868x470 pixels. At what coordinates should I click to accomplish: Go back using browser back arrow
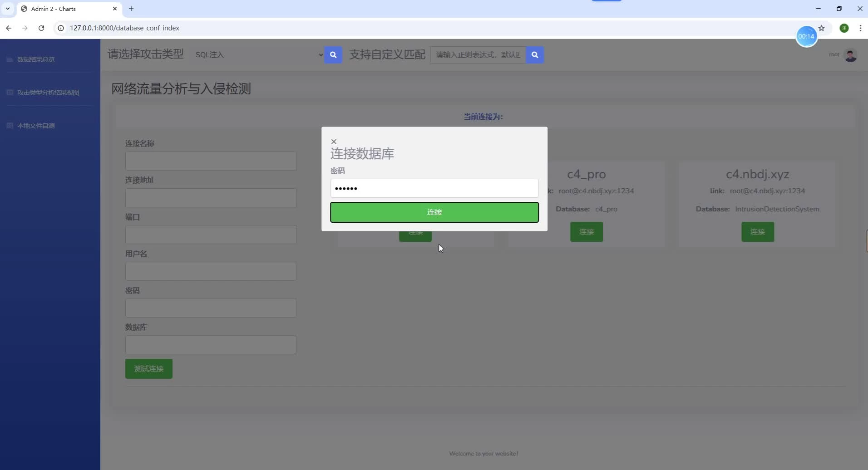[x=9, y=28]
